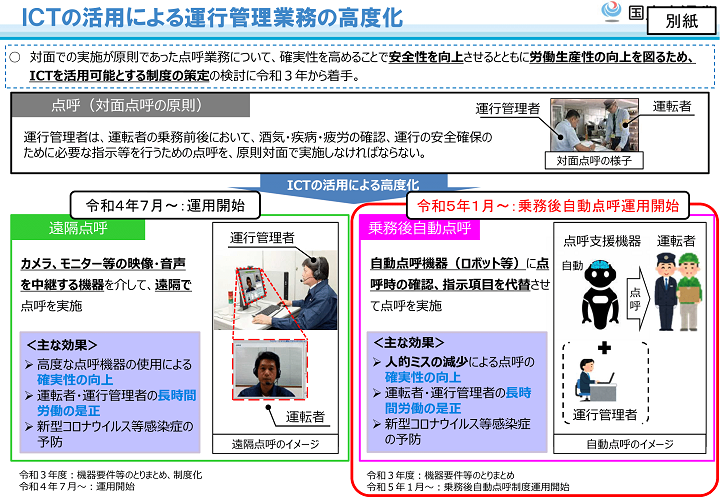
Task: Click the 運行管理者 label under the desk icon
Action: [x=605, y=414]
